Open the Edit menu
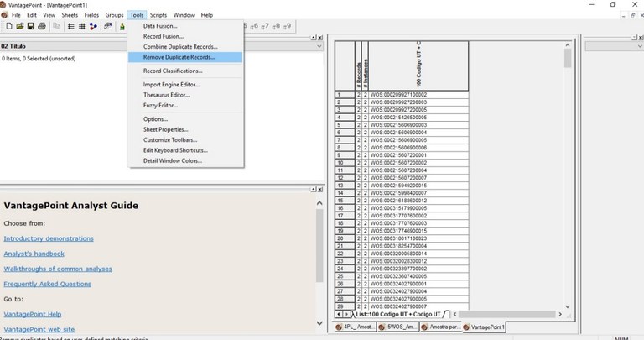The image size is (644, 340). tap(32, 15)
